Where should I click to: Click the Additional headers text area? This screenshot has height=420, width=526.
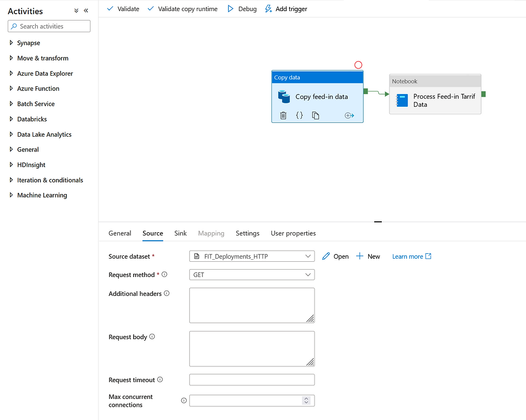[x=252, y=305]
